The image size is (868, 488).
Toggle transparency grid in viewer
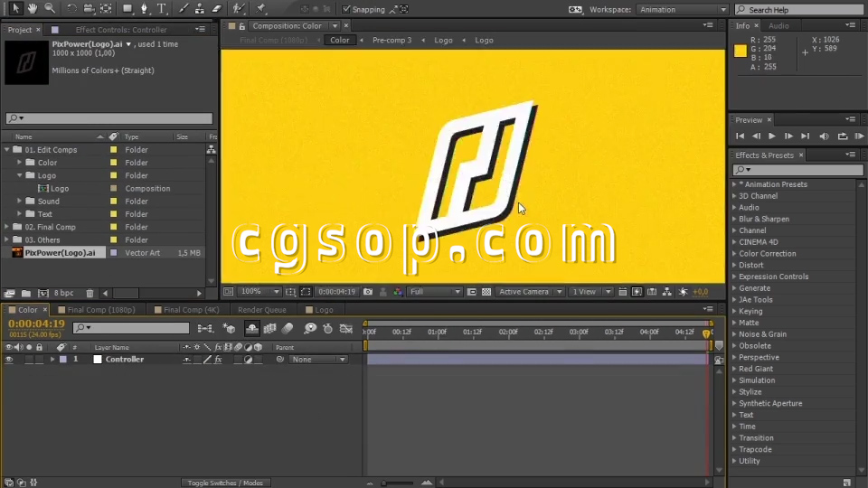click(x=486, y=292)
